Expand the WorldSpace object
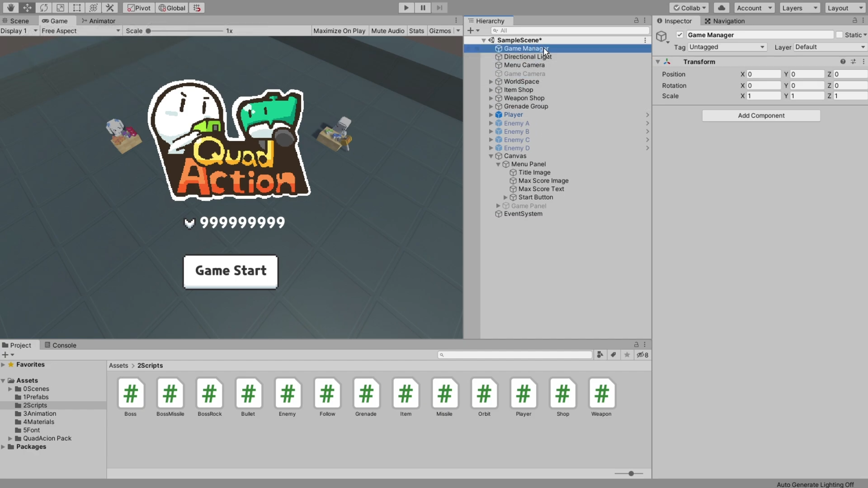 pos(491,82)
